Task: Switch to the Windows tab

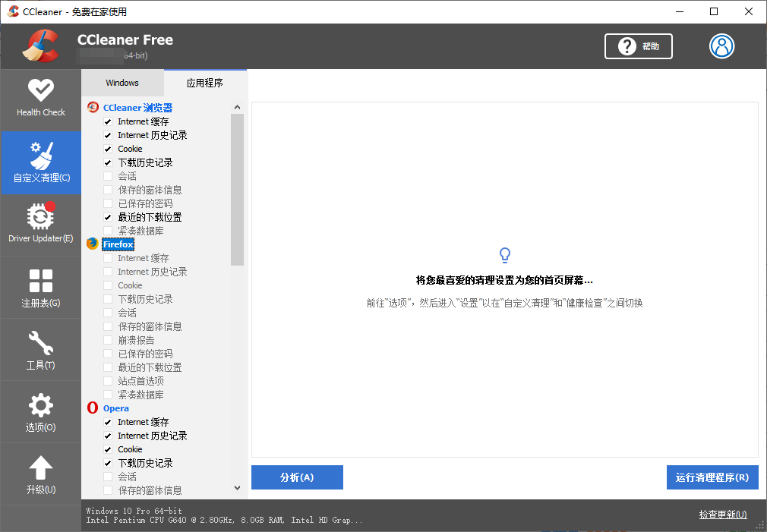Action: point(122,82)
